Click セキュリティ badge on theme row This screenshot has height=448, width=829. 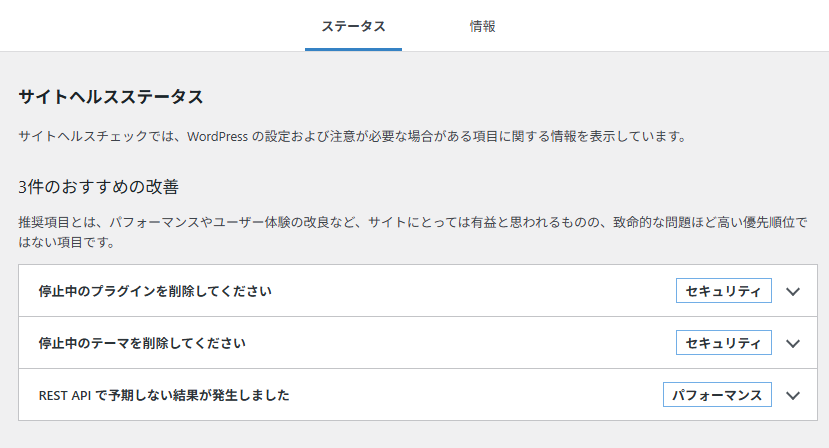[723, 343]
